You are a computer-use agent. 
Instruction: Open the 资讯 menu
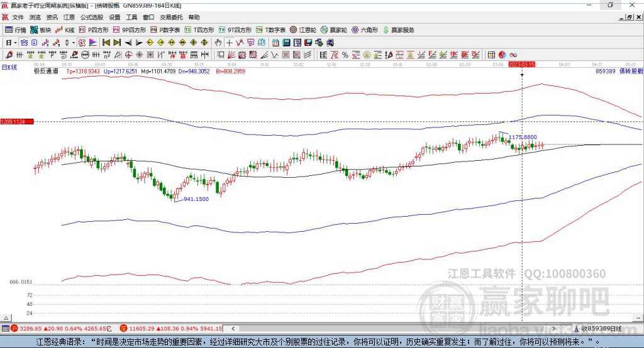click(52, 17)
